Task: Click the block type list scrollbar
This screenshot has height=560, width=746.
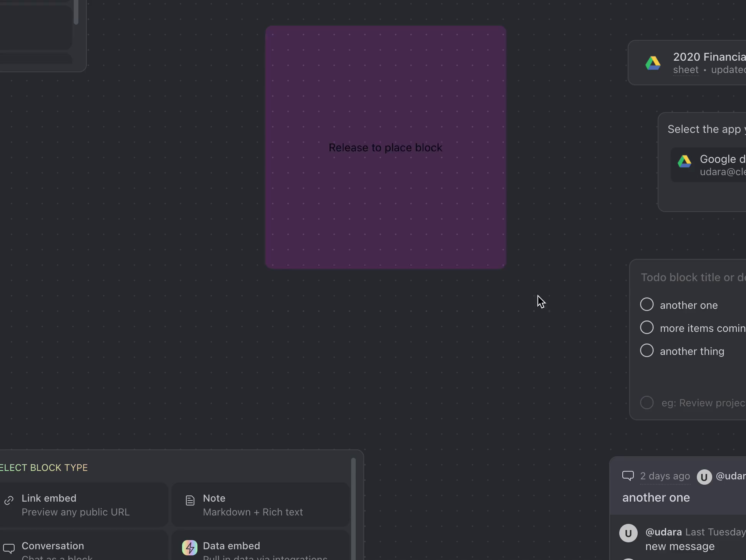Action: click(x=353, y=507)
